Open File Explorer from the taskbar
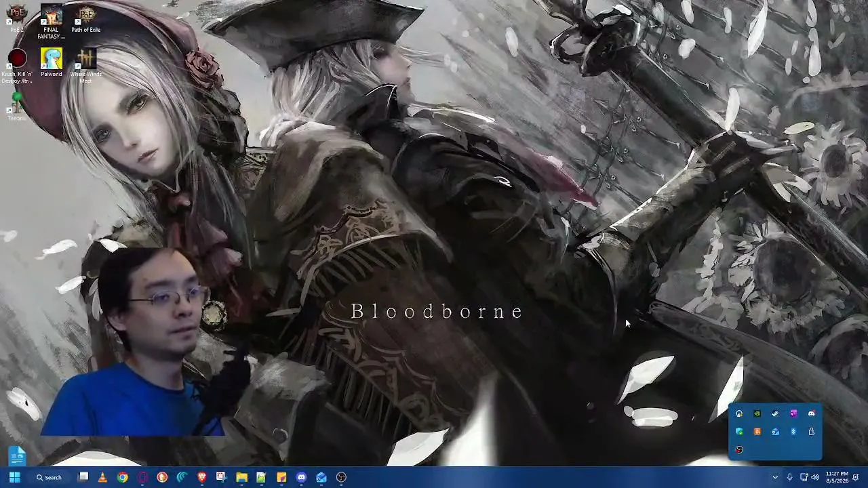The height and width of the screenshot is (488, 868). 241,477
